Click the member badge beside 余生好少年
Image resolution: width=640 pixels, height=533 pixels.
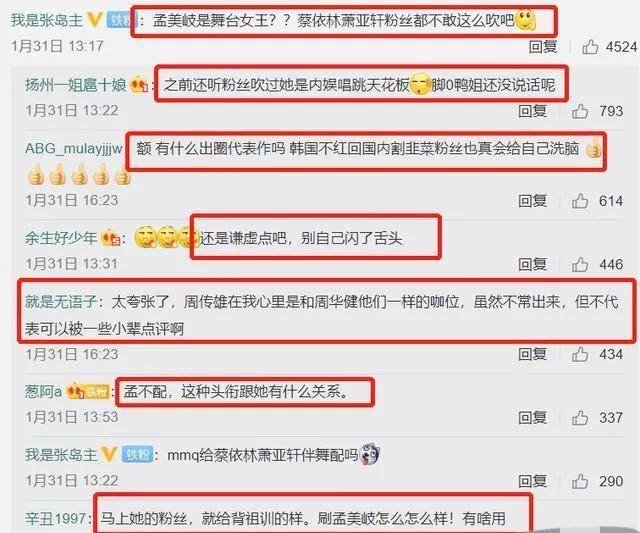pos(111,238)
